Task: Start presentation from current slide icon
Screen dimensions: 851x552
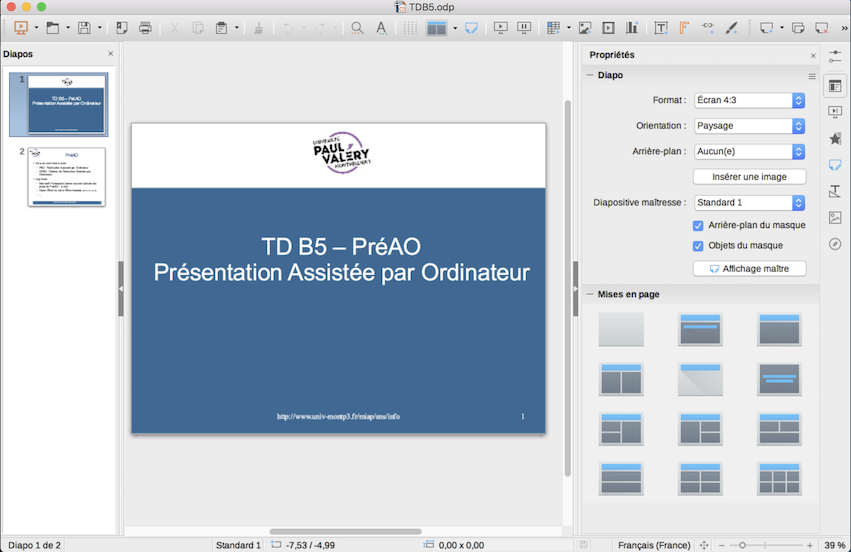Action: (524, 28)
